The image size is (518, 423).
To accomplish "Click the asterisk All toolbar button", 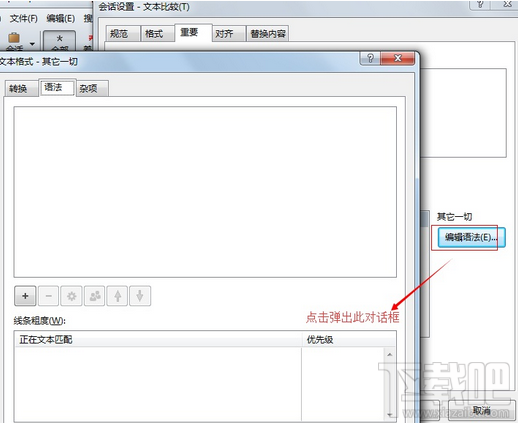I will tap(59, 41).
